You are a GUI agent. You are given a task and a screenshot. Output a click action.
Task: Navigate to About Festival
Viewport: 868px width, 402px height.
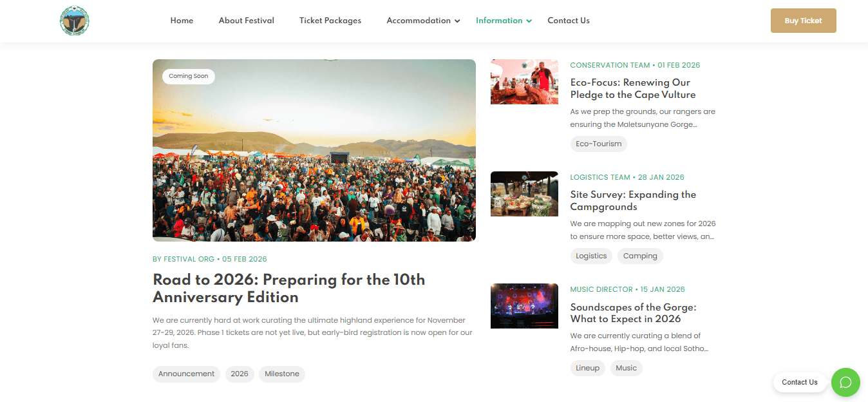pos(246,20)
